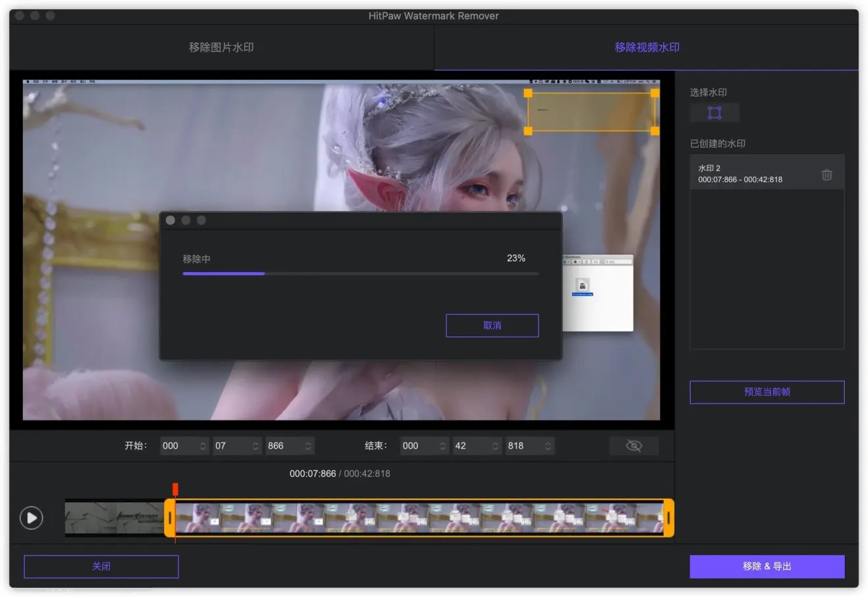
Task: Cancel removal with the 取消 button
Action: (x=492, y=326)
